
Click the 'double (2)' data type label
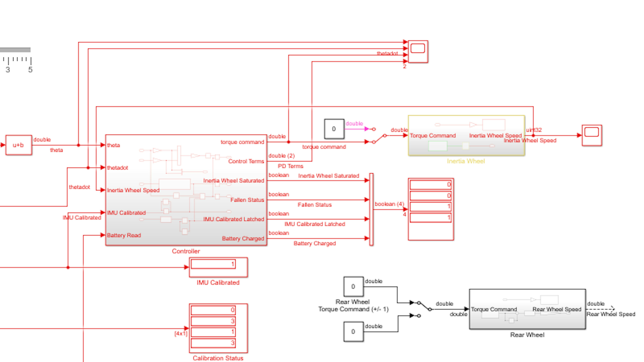click(x=282, y=156)
